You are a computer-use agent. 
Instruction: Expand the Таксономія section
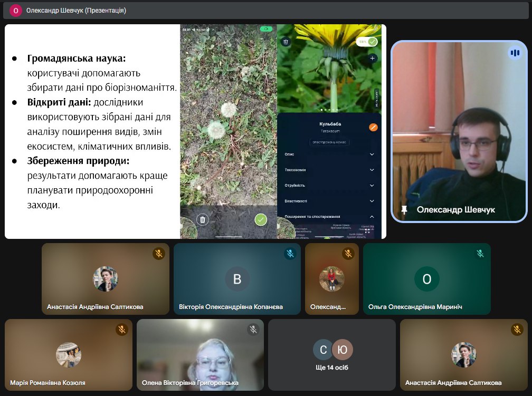click(372, 170)
